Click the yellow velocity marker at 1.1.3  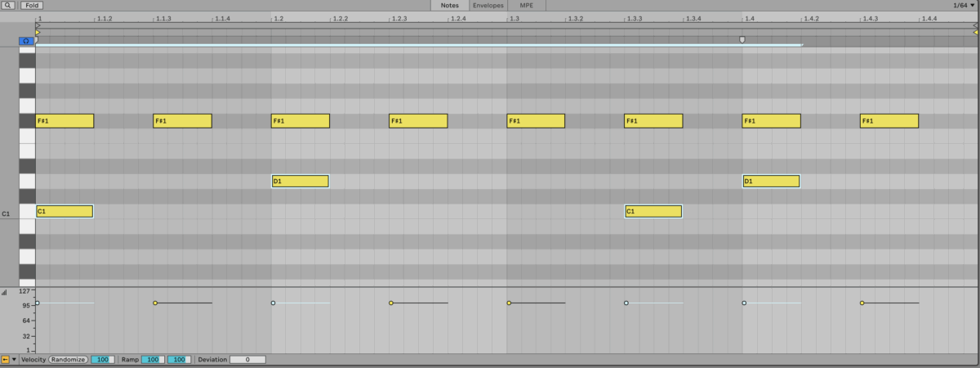tap(155, 303)
